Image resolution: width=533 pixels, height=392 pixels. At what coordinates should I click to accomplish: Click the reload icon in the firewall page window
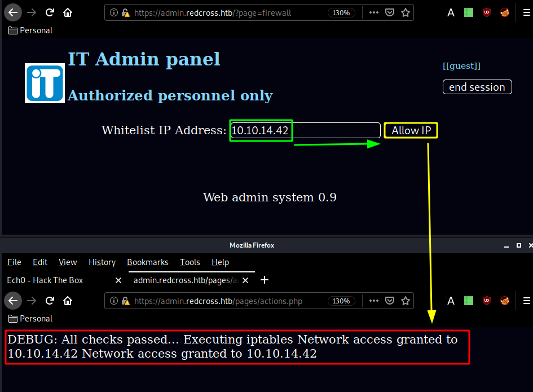click(x=50, y=12)
